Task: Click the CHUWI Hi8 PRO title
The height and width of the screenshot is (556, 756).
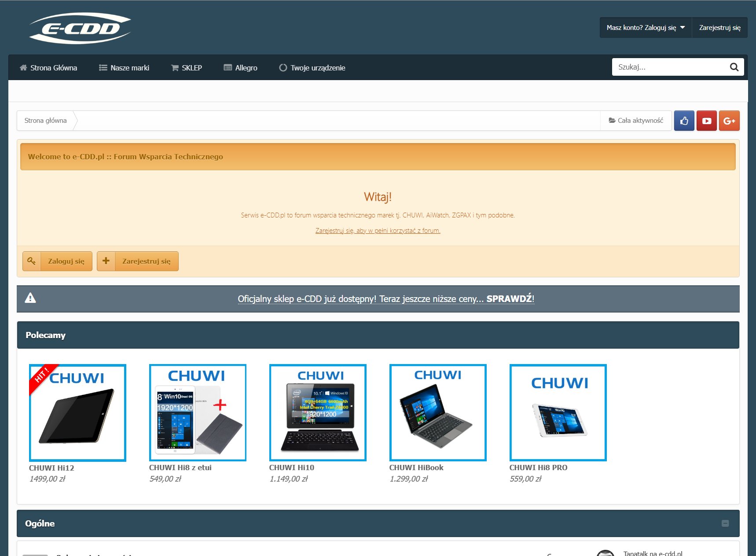Action: tap(539, 468)
